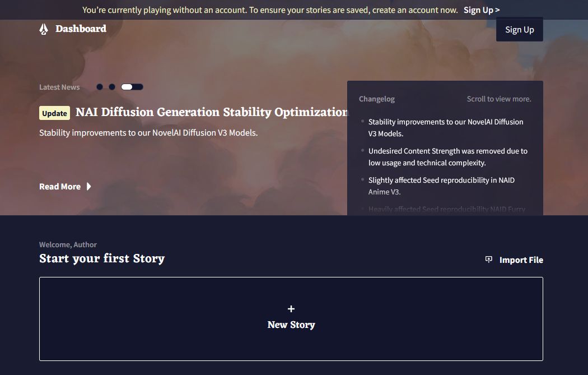The height and width of the screenshot is (375, 588).
Task: Click 'Undesired Content Strength was removed' changelog entry
Action: [x=448, y=157]
